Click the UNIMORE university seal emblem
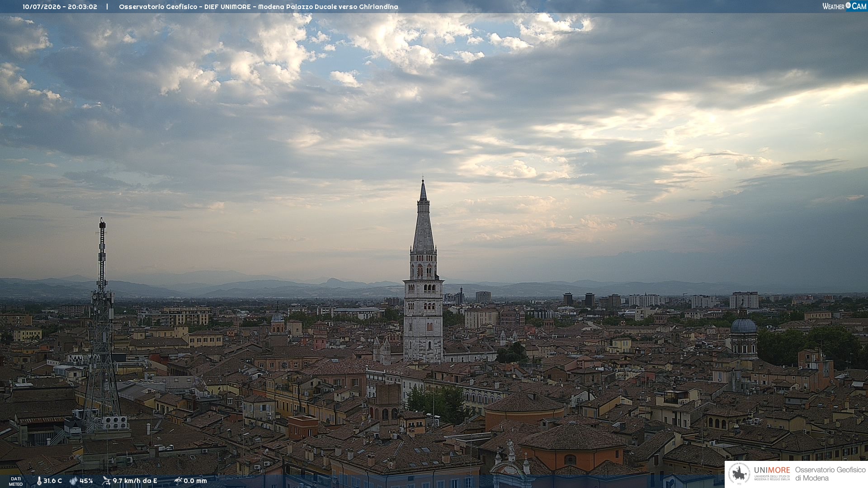 (x=740, y=474)
